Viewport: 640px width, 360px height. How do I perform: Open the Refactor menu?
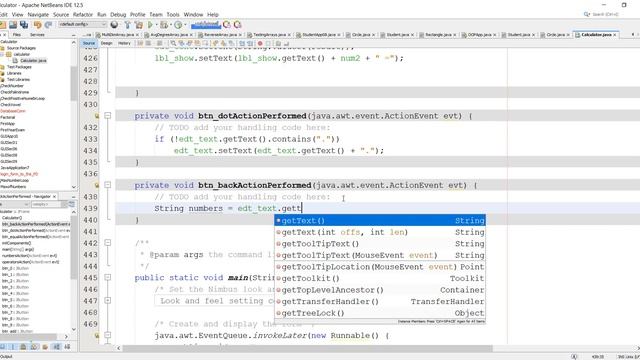click(83, 14)
